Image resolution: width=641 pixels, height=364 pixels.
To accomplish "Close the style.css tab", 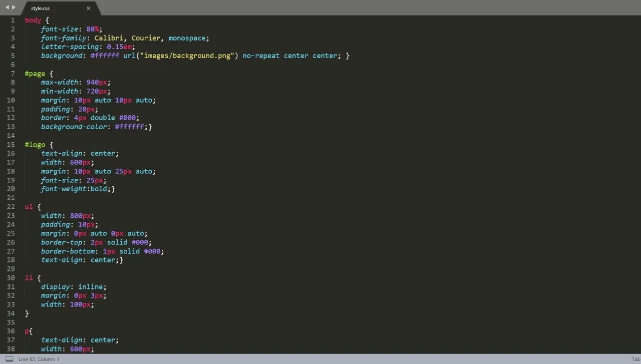I will pos(88,8).
